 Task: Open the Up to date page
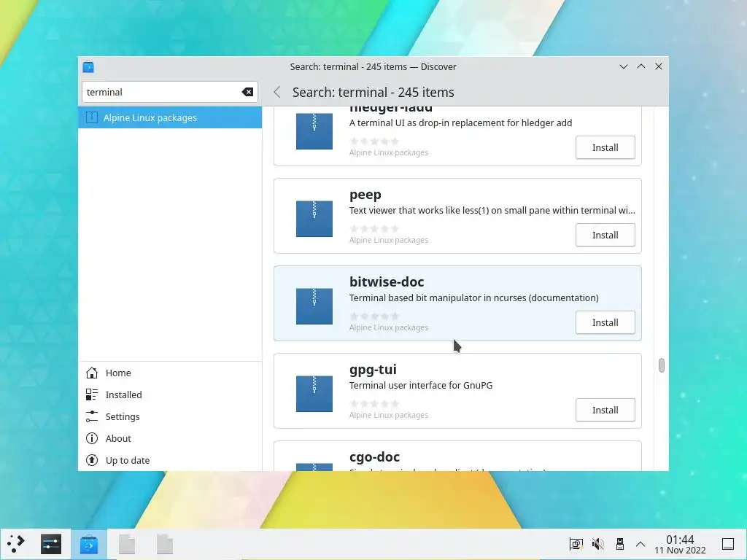[x=170, y=461]
